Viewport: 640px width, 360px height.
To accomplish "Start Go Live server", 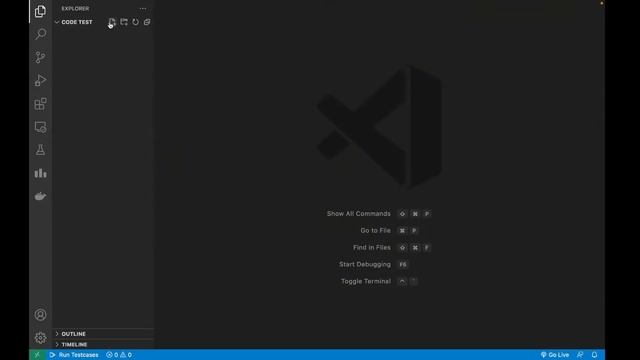I will 555,355.
